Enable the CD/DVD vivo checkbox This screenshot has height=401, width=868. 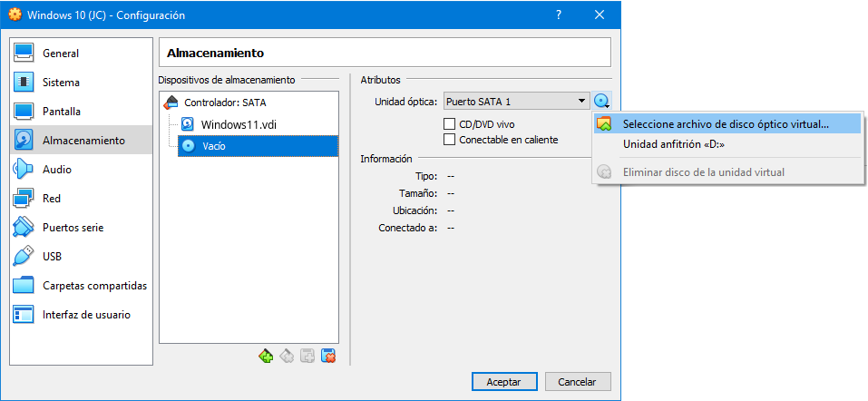(x=449, y=124)
